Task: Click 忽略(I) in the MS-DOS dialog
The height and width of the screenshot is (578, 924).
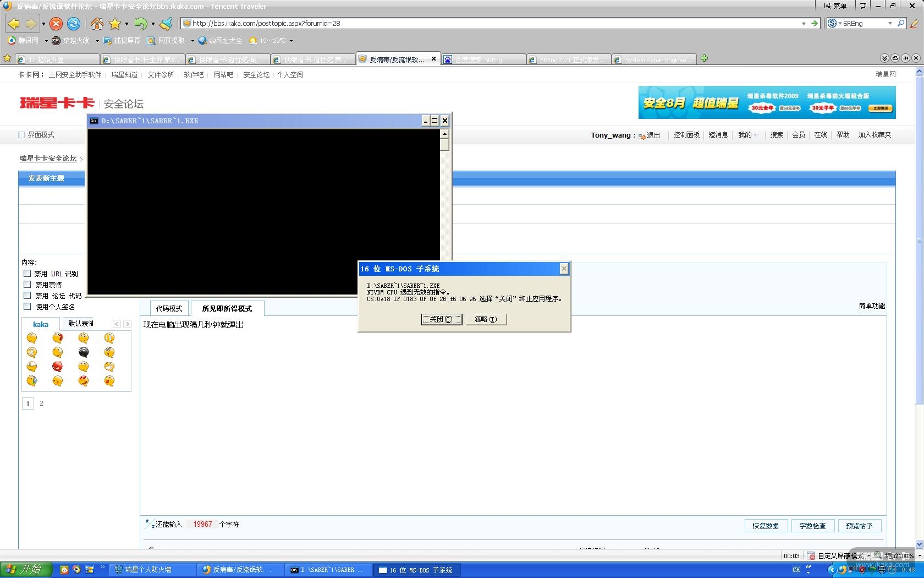Action: pyautogui.click(x=486, y=319)
